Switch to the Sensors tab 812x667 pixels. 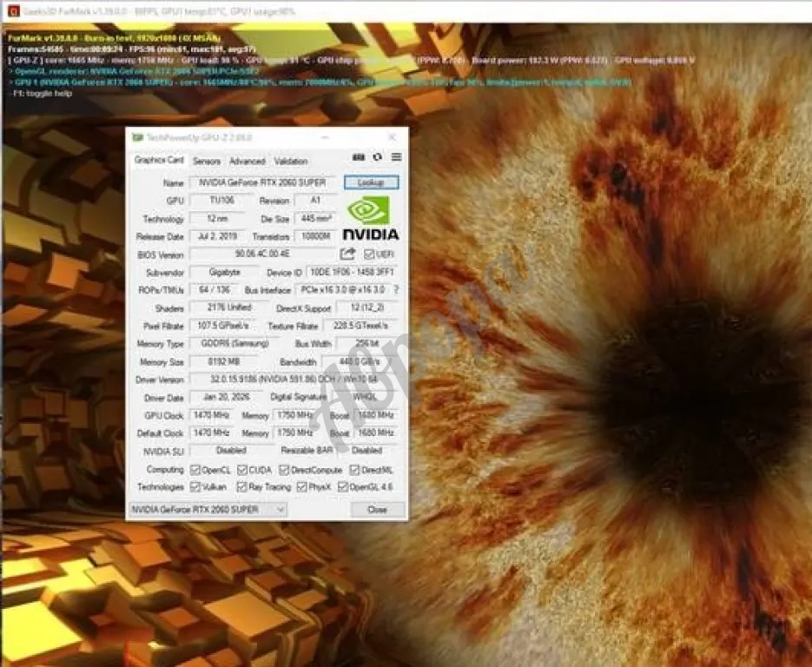tap(207, 161)
